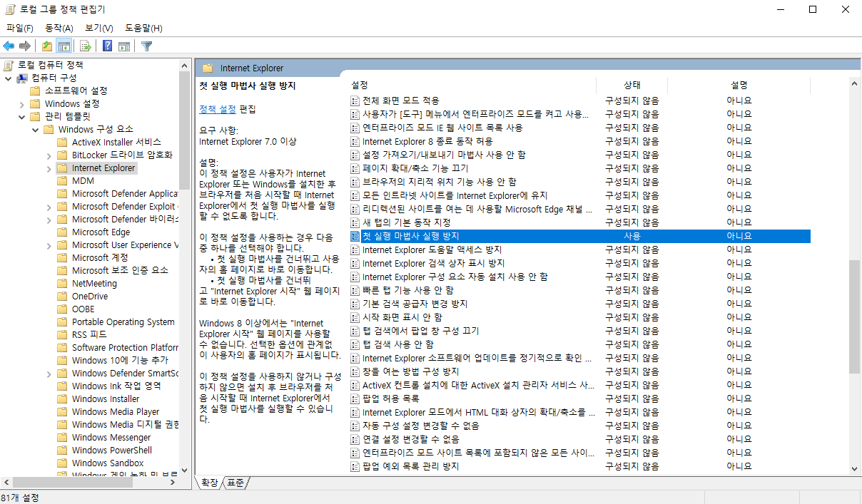Click the settings list scroll down arrow
This screenshot has width=862, height=504.
(854, 468)
